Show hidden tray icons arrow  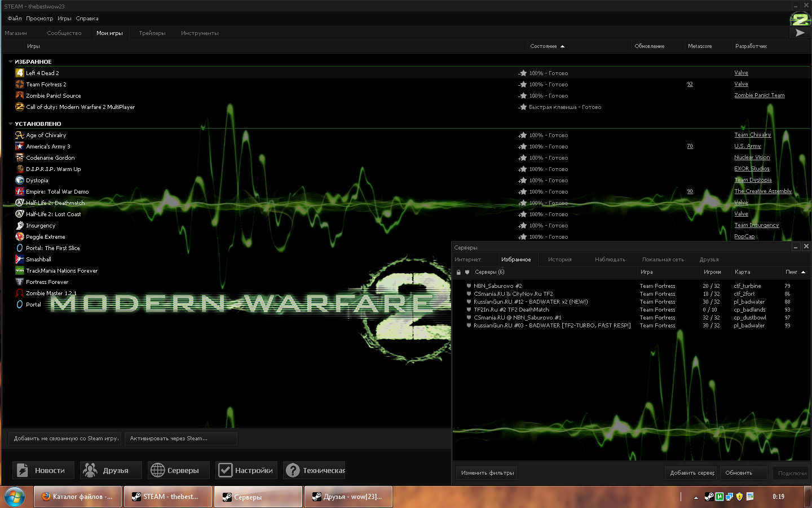point(696,497)
